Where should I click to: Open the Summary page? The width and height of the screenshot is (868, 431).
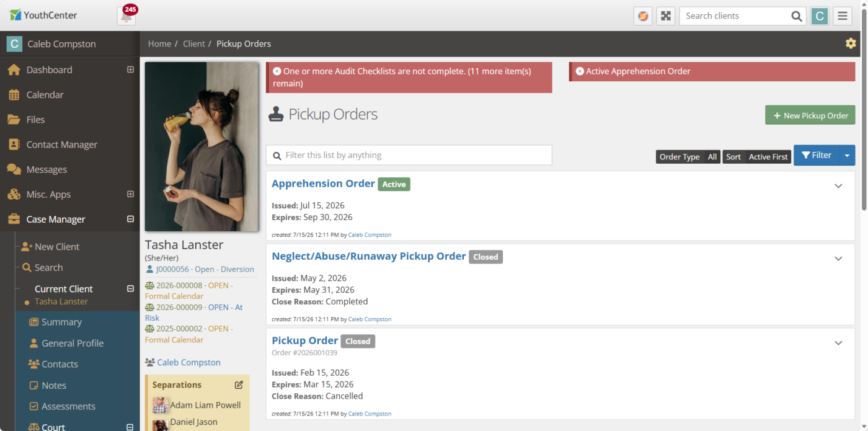(61, 322)
